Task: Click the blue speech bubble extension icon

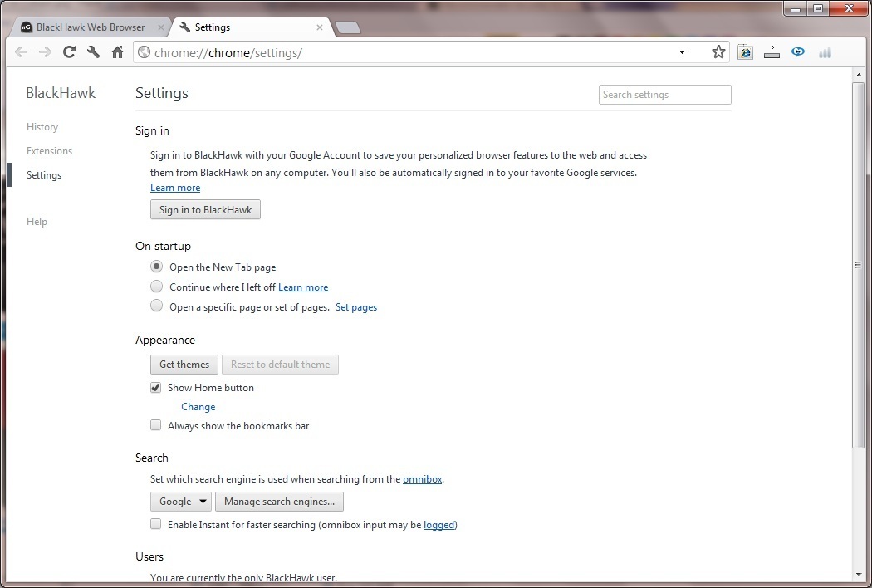Action: click(x=798, y=52)
